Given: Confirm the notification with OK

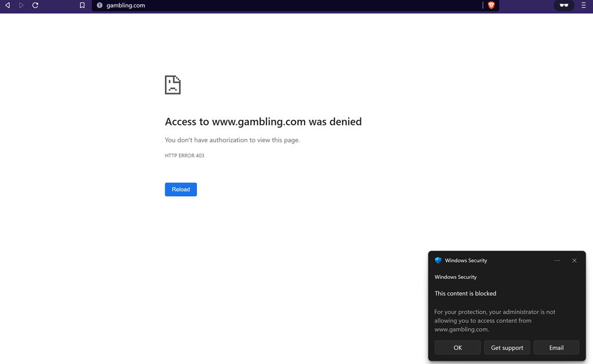Looking at the screenshot, I should click(x=457, y=348).
